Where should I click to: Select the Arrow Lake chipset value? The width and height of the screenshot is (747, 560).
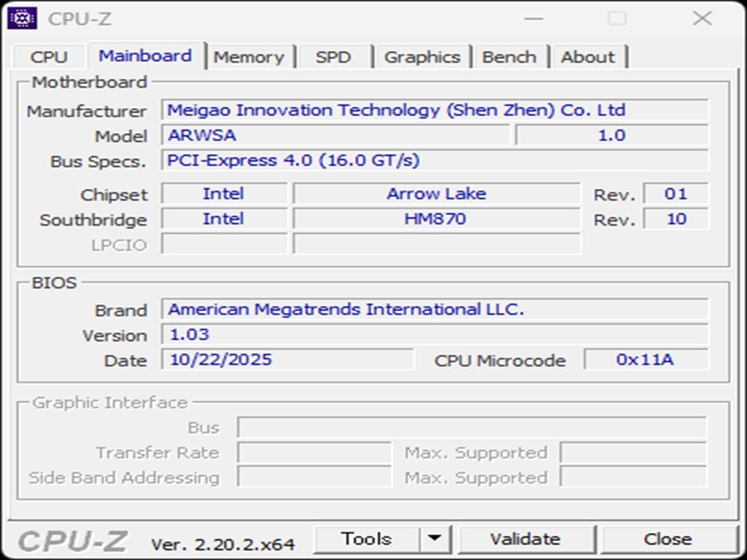pyautogui.click(x=436, y=194)
